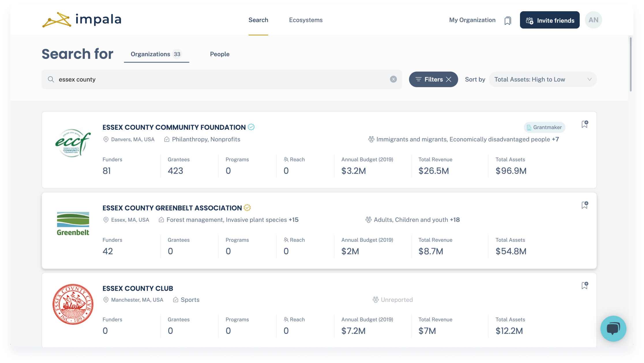Image resolution: width=644 pixels, height=363 pixels.
Task: Click Community Foundation Annual Budget $3.2M
Action: coord(354,171)
